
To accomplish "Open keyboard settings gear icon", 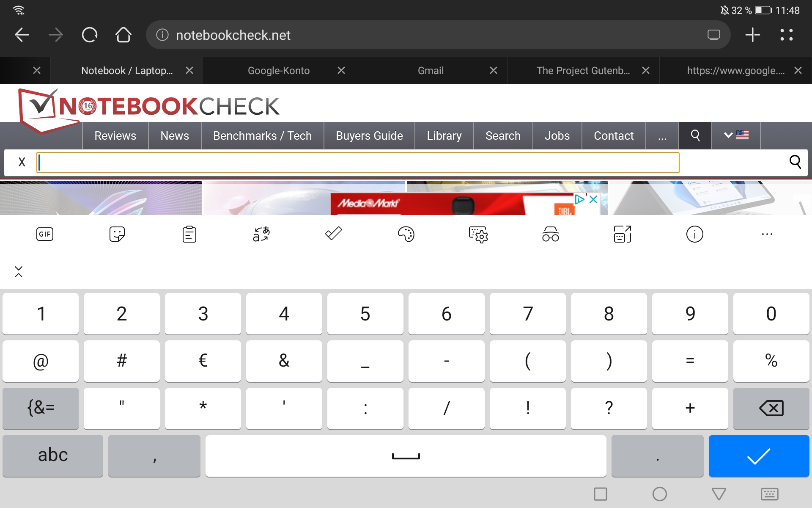I will tap(478, 234).
